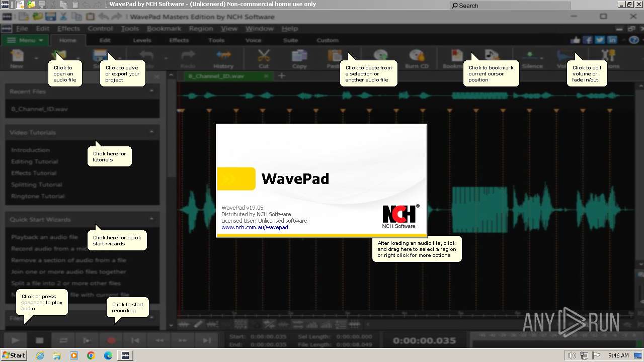This screenshot has width=644, height=362.
Task: Open the History toolbar icon
Action: pyautogui.click(x=223, y=58)
